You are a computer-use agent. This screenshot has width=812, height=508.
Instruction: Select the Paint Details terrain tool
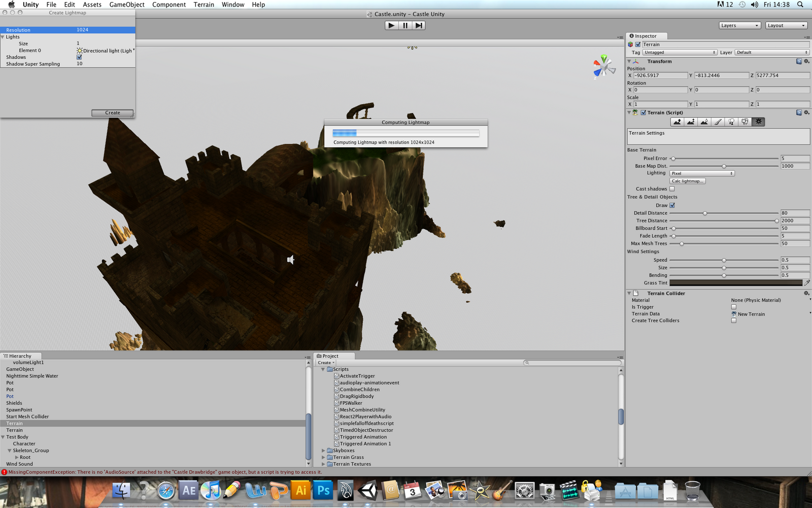(745, 122)
